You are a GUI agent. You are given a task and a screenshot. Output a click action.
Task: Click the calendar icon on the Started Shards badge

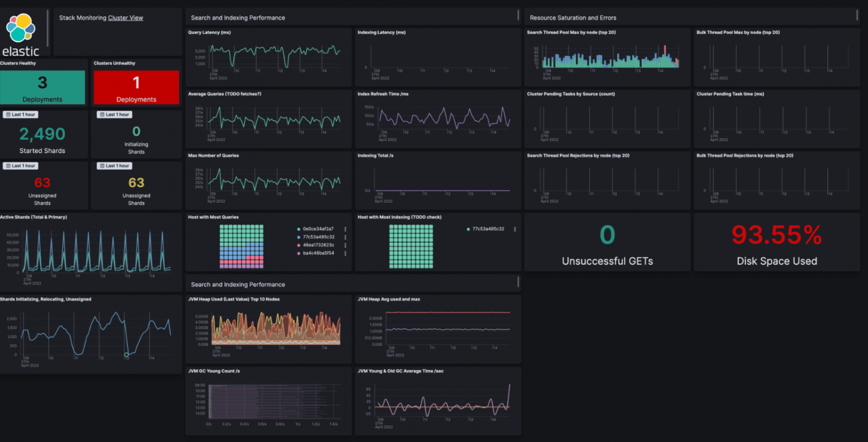click(8, 114)
